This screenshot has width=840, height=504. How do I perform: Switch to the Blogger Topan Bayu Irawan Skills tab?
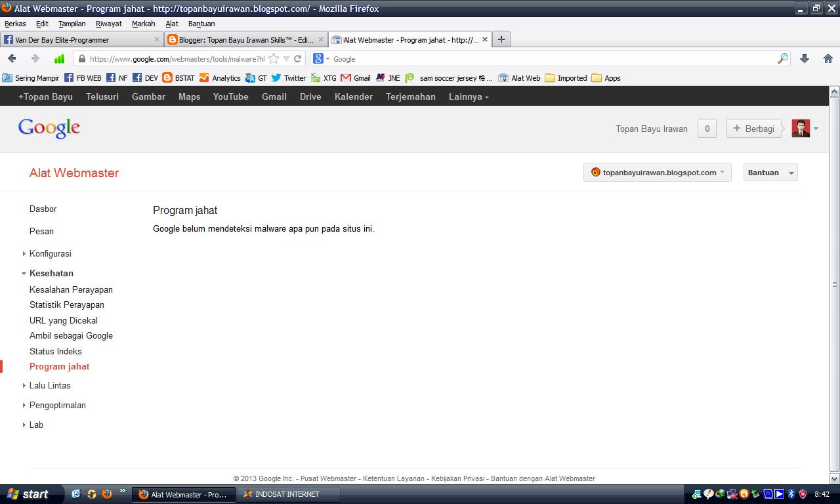click(x=246, y=39)
